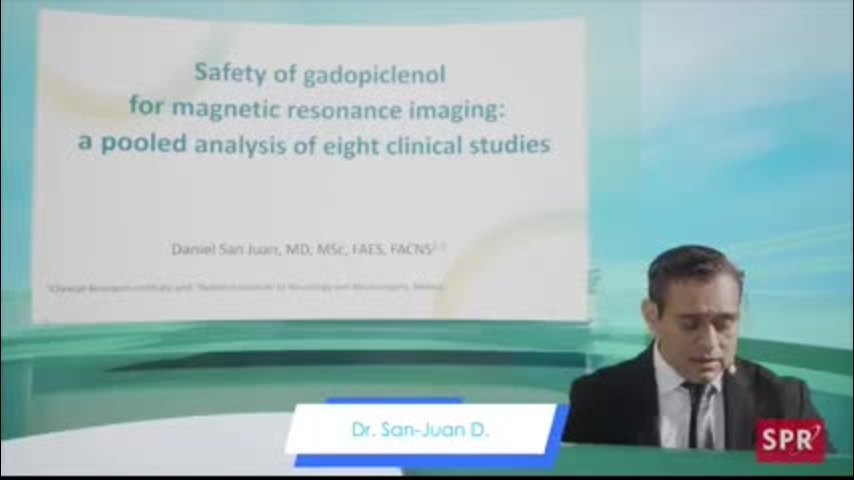The width and height of the screenshot is (854, 480).
Task: Click the speaker's headset microphone
Action: point(731,369)
